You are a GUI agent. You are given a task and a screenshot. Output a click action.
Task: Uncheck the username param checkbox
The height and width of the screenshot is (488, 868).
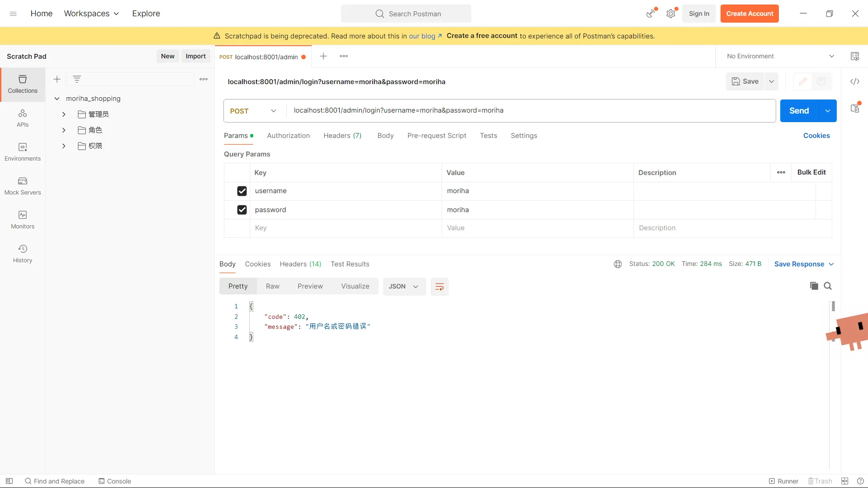click(242, 191)
